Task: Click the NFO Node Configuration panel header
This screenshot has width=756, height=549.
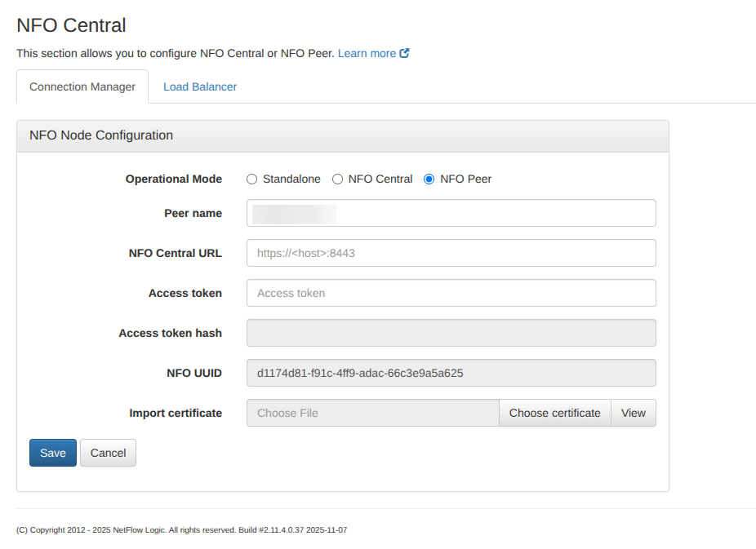Action: click(101, 135)
